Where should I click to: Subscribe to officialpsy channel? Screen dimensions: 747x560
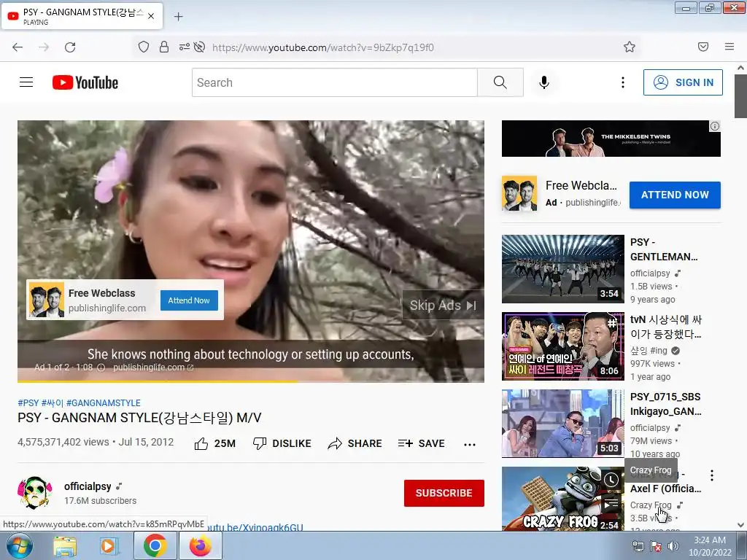(x=444, y=493)
